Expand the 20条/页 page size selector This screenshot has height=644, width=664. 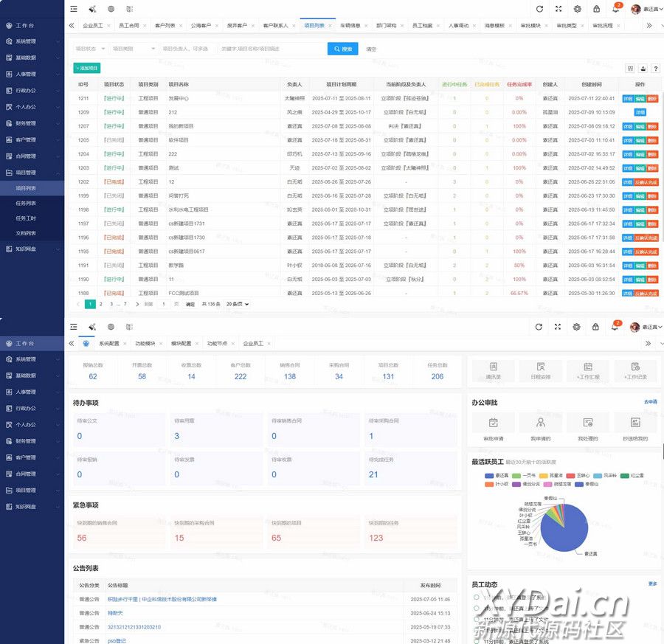point(237,304)
